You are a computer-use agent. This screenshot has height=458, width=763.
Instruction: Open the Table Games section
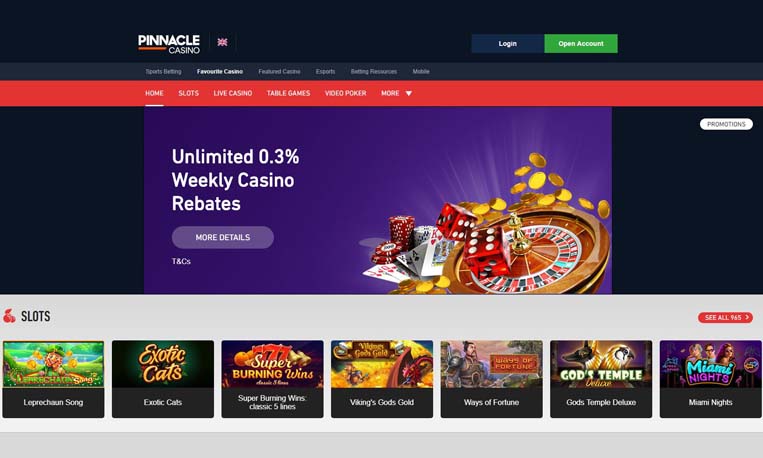click(x=288, y=93)
